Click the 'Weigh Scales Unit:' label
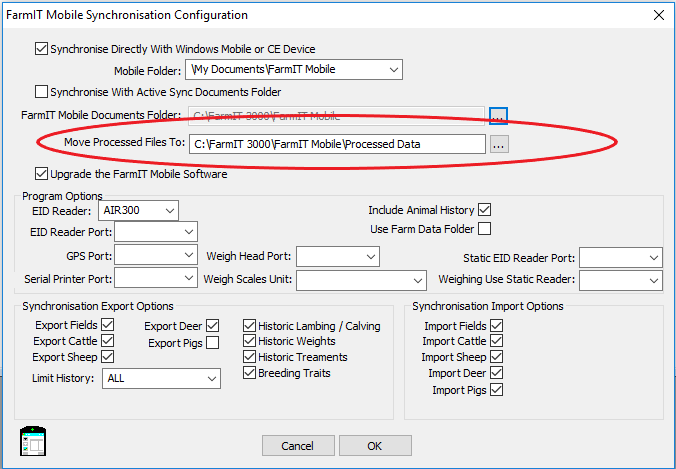 [x=247, y=279]
